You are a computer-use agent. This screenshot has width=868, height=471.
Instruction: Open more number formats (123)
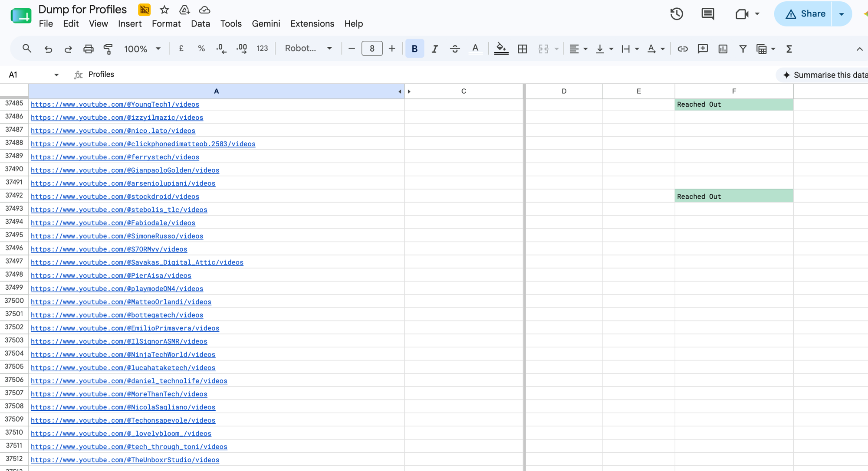click(x=262, y=49)
